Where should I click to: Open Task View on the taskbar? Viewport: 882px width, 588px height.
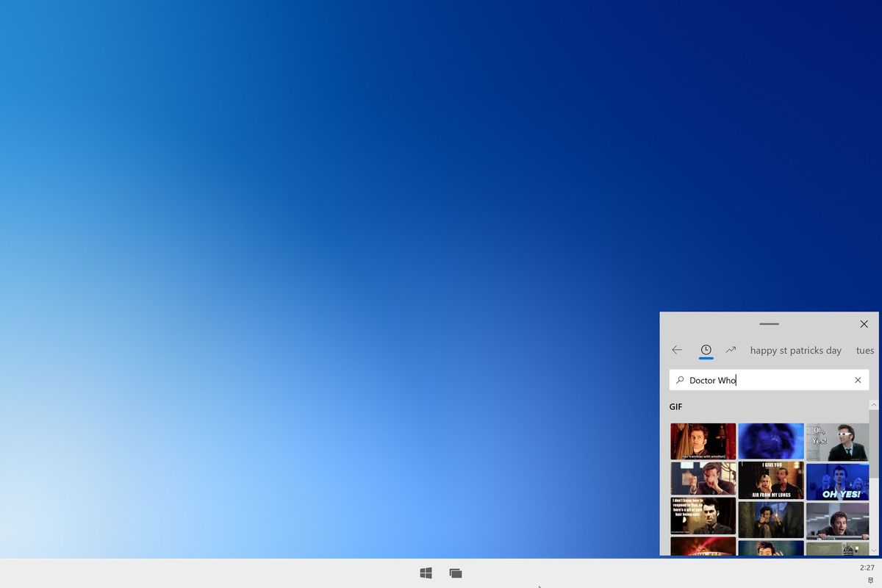tap(456, 573)
